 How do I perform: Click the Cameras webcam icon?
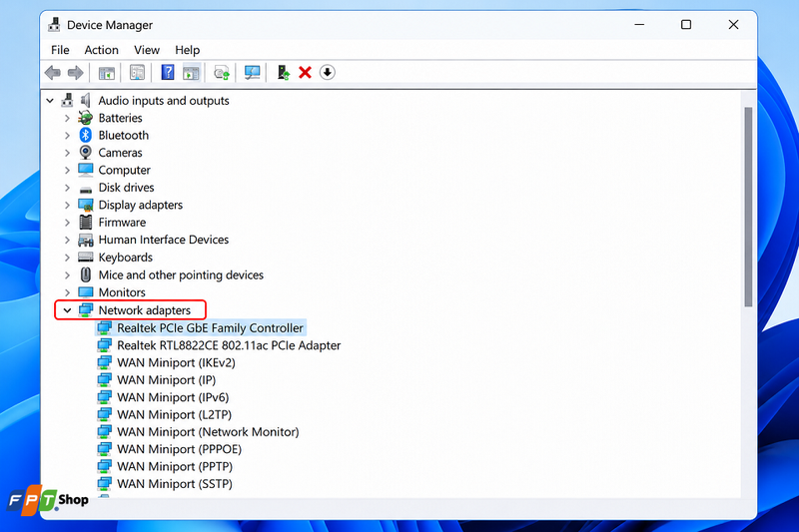(86, 153)
